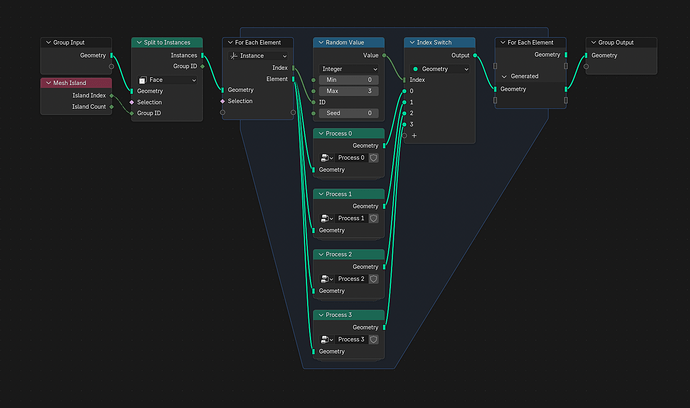Image resolution: width=690 pixels, height=408 pixels.
Task: Collapse the Process 0 node
Action: tap(321, 133)
